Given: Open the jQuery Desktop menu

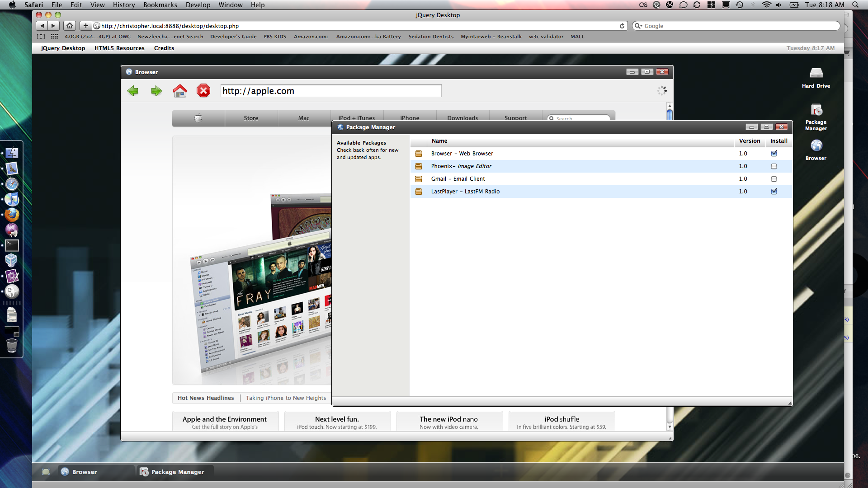Looking at the screenshot, I should (x=63, y=48).
